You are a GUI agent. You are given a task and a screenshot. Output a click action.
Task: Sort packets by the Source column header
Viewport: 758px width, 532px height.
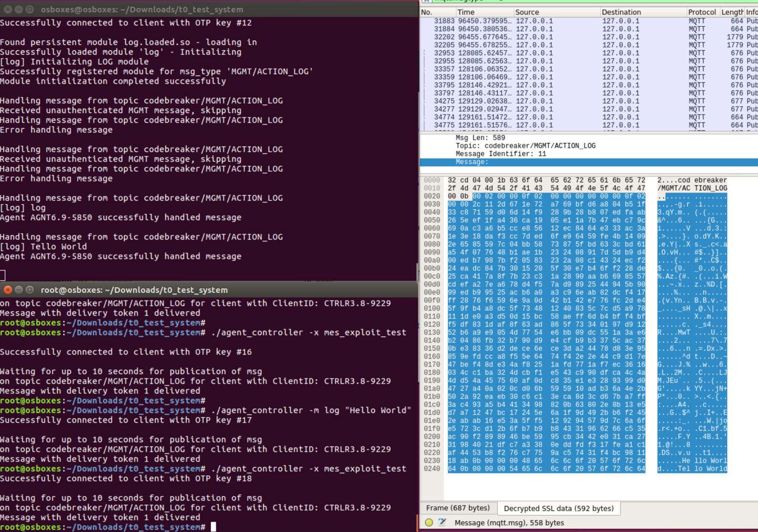click(x=556, y=12)
